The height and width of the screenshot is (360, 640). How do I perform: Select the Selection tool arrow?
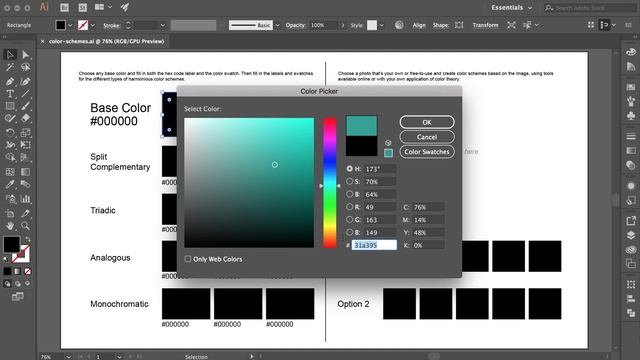(10, 54)
